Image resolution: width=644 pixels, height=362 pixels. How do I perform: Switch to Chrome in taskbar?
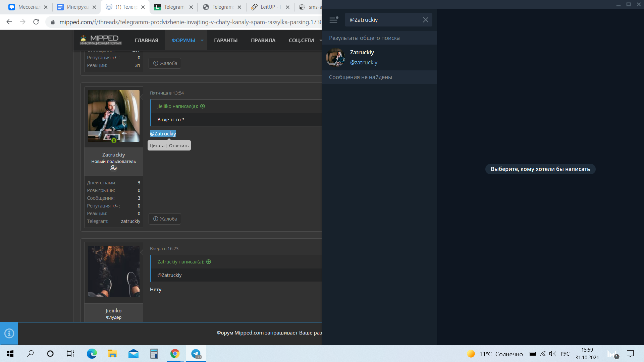tap(175, 354)
